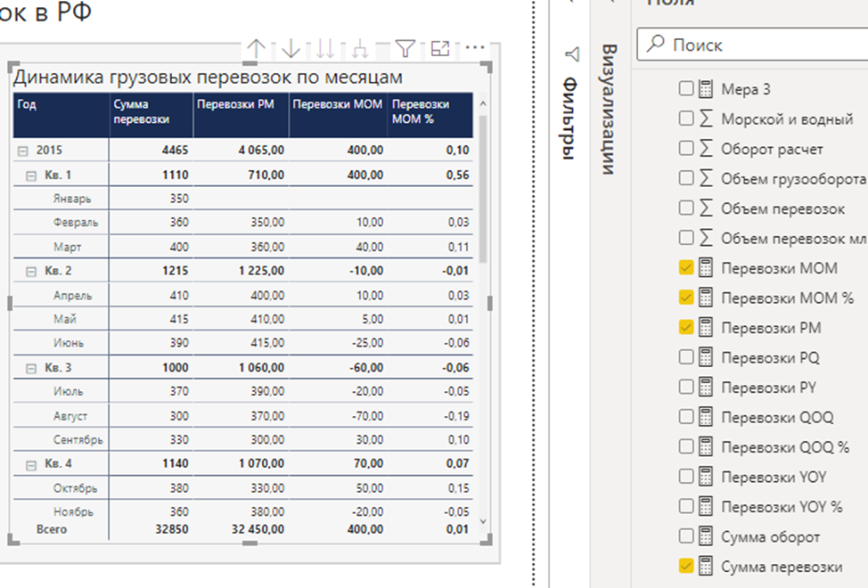Click the sigma icon beside Морской и водный
The height and width of the screenshot is (588, 868).
pyautogui.click(x=706, y=118)
